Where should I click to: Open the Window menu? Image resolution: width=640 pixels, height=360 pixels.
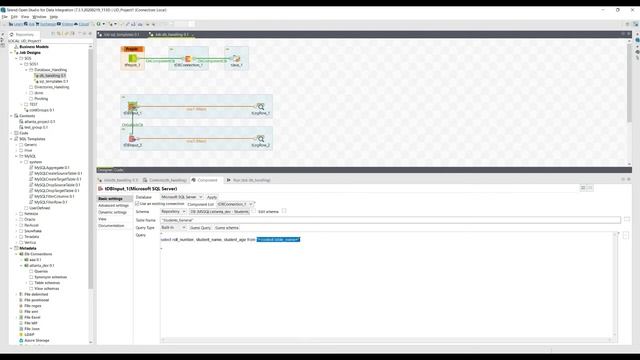pos(39,17)
